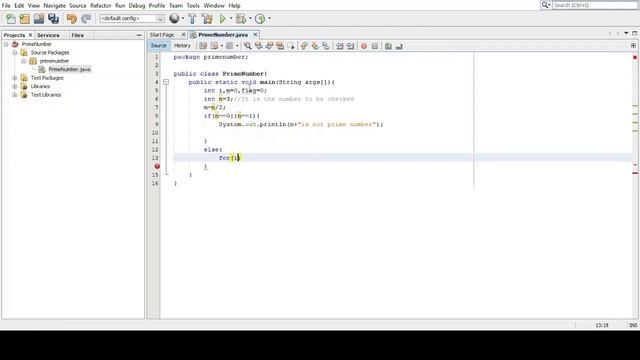Image resolution: width=640 pixels, height=360 pixels.
Task: Click Find Previous Occurrence icon
Action: point(258,46)
